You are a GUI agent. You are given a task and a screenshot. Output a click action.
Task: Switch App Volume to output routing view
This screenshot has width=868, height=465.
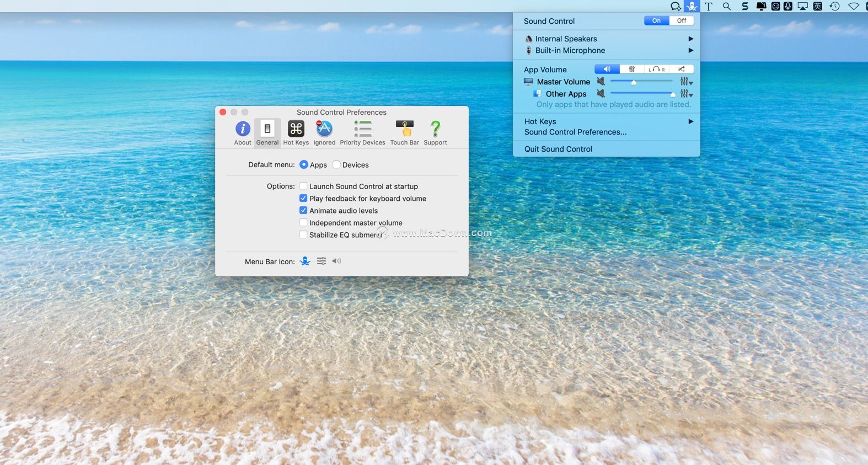pos(682,69)
